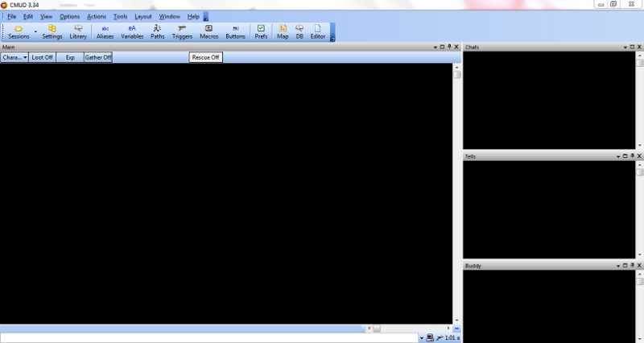Open the Triggers editor

[x=182, y=31]
